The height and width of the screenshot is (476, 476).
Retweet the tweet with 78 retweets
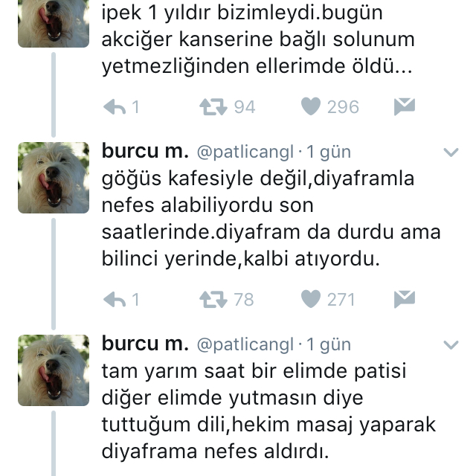click(213, 300)
